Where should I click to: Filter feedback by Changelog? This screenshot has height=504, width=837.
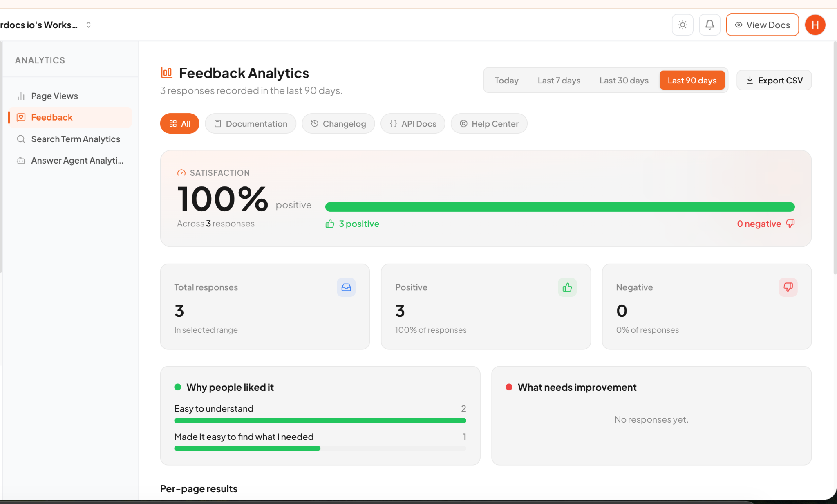click(338, 124)
